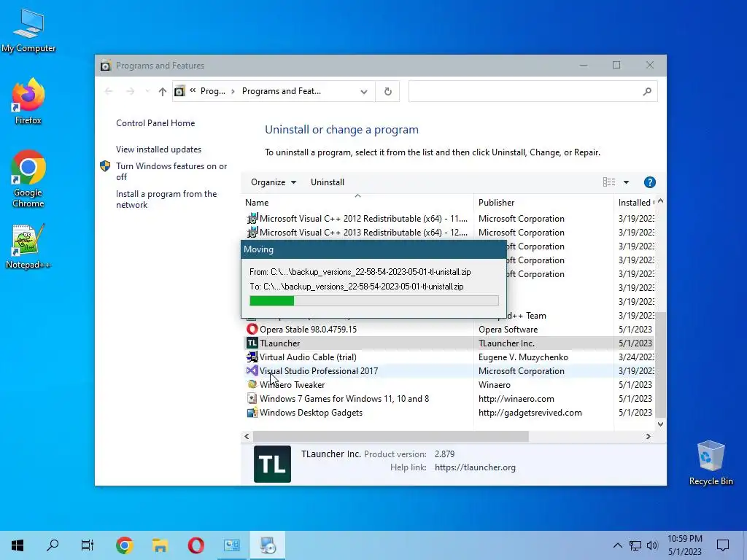Open More view options dropdown arrow
The width and height of the screenshot is (747, 560).
coord(627,182)
